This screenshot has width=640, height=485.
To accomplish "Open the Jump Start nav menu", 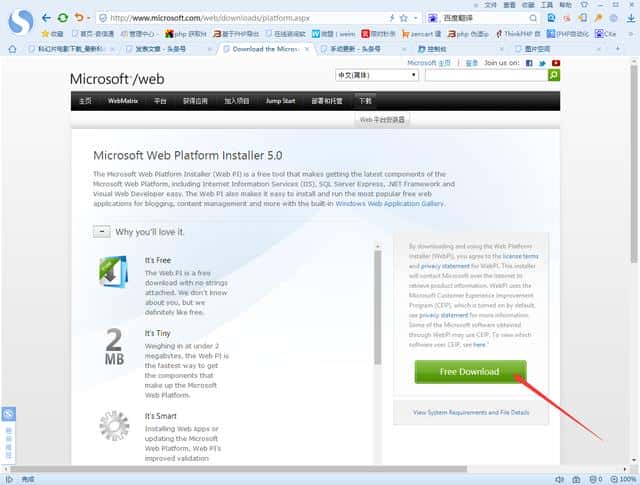I will click(x=280, y=101).
